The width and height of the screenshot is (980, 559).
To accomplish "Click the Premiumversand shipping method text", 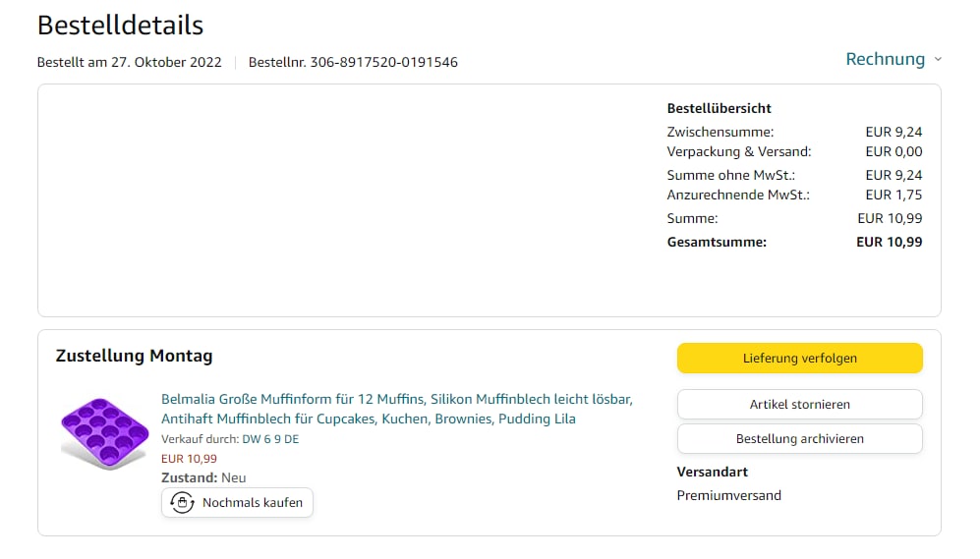I will click(x=728, y=495).
